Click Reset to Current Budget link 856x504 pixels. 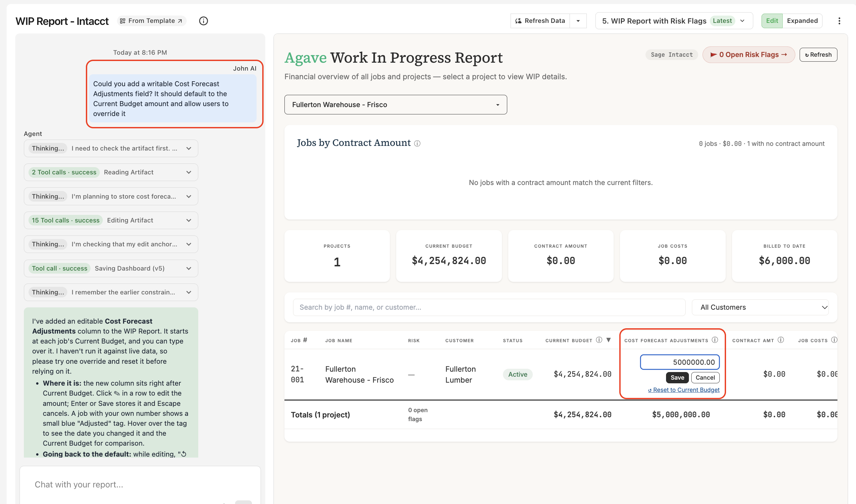(x=684, y=390)
